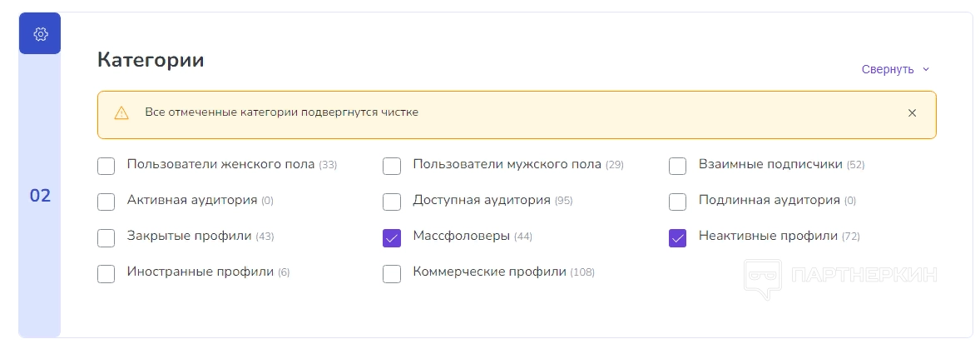The width and height of the screenshot is (980, 344).
Task: Enable the Подлинная аудитория checkbox
Action: pos(678,202)
